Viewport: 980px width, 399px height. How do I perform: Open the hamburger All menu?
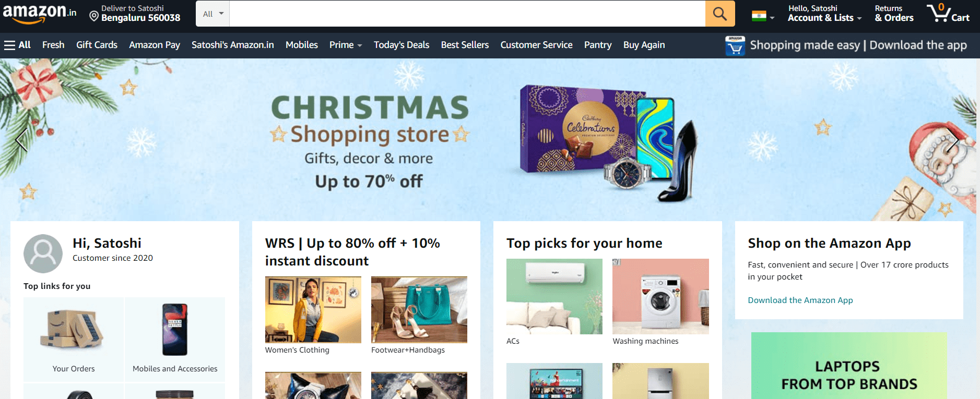[17, 45]
